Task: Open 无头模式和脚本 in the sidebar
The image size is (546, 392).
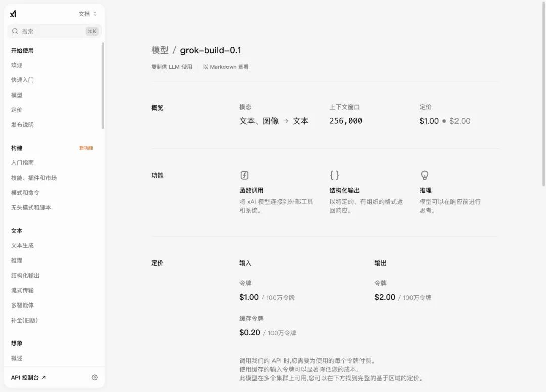Action: [31, 208]
